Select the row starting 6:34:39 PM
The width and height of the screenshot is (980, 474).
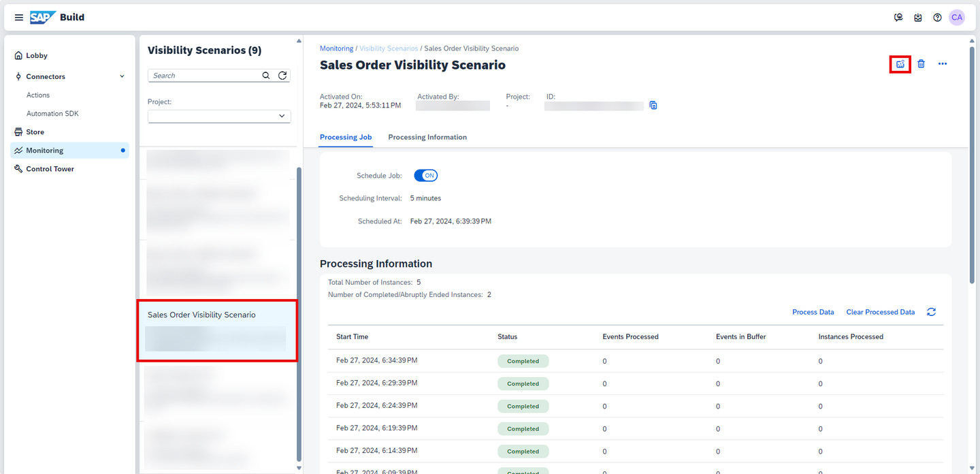click(x=636, y=361)
